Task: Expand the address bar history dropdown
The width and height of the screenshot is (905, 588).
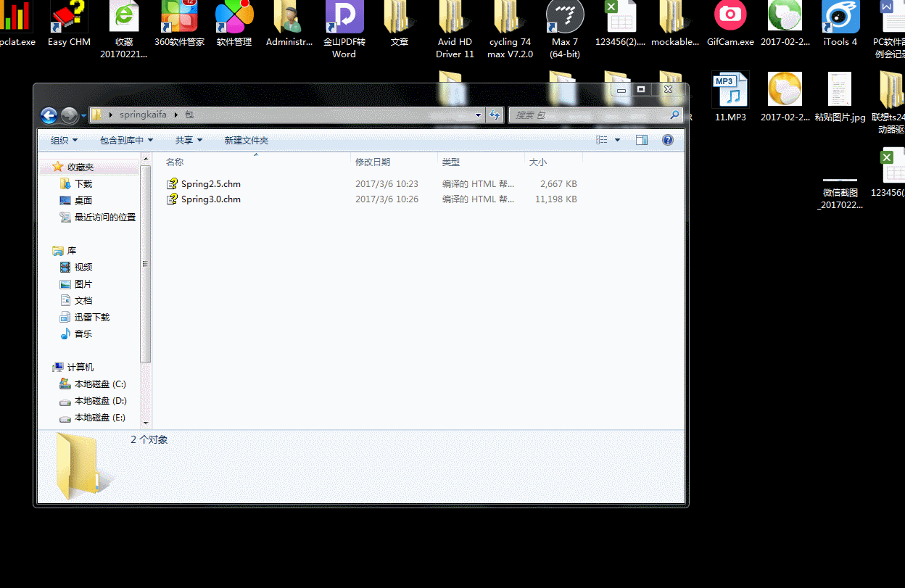Action: click(478, 115)
